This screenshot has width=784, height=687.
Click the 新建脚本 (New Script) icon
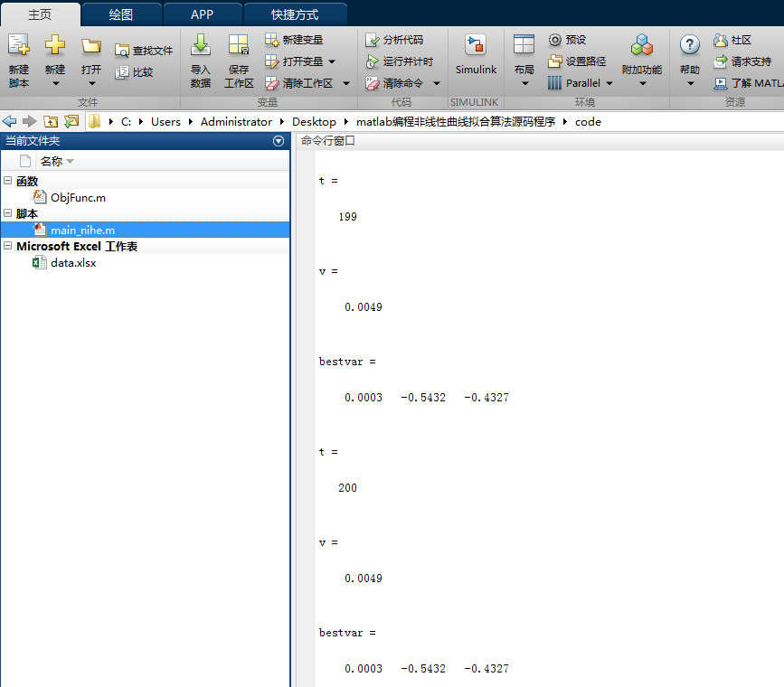[18, 46]
